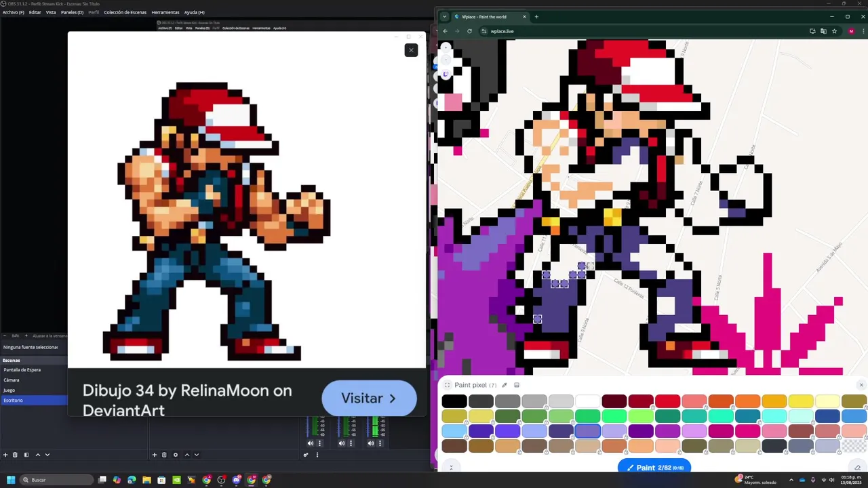Open advanced audio properties gears icon

coord(306,455)
